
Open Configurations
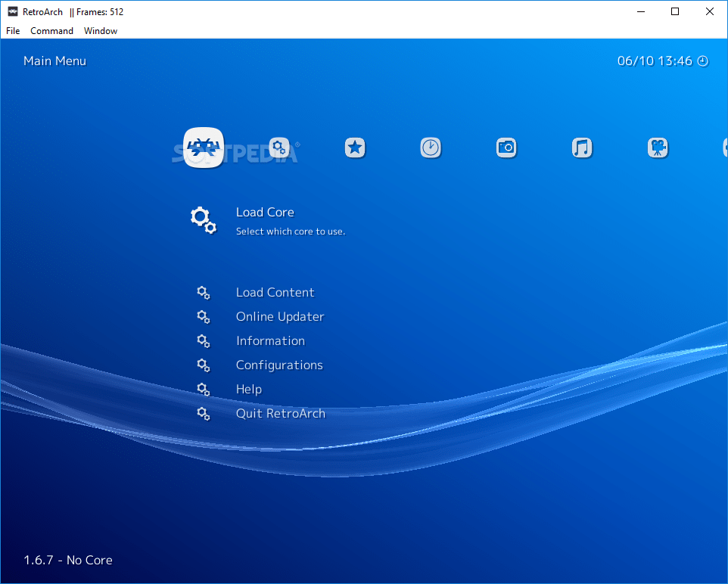pos(279,365)
